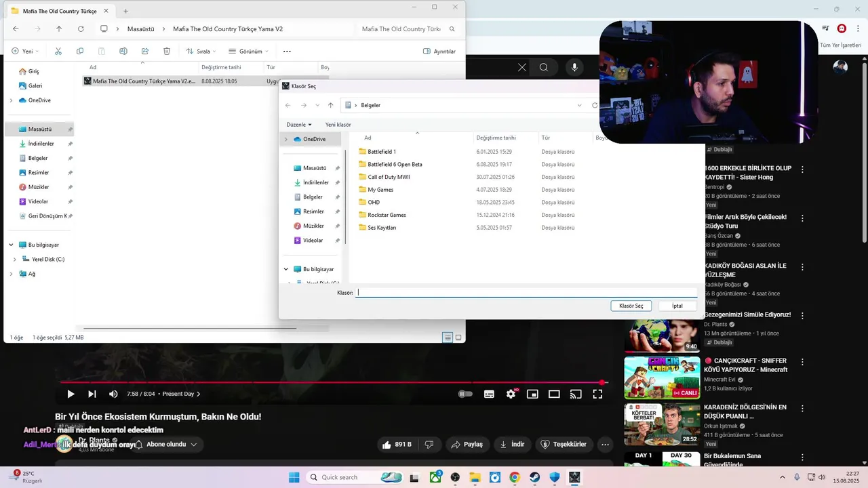Like the YouTube video with 891 B
The image size is (868, 488).
click(397, 445)
